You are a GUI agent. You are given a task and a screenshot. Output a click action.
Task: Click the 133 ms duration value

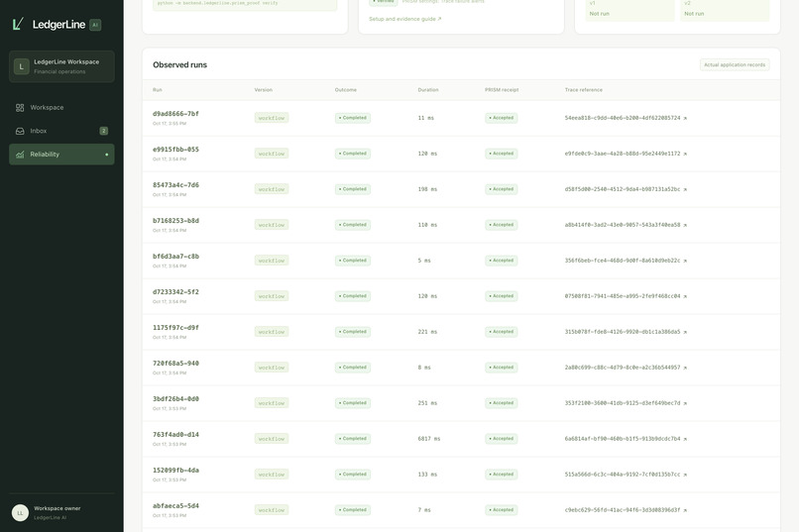(427, 475)
